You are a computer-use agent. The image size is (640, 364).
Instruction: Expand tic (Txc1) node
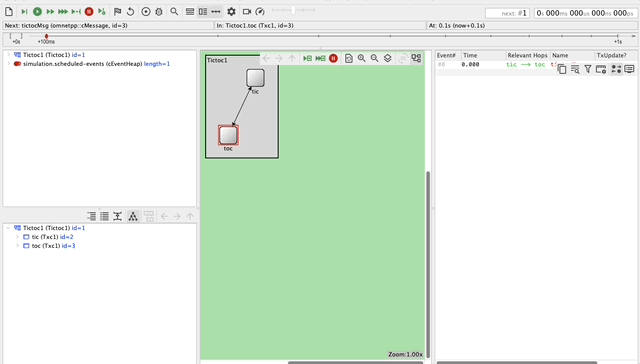click(x=18, y=237)
